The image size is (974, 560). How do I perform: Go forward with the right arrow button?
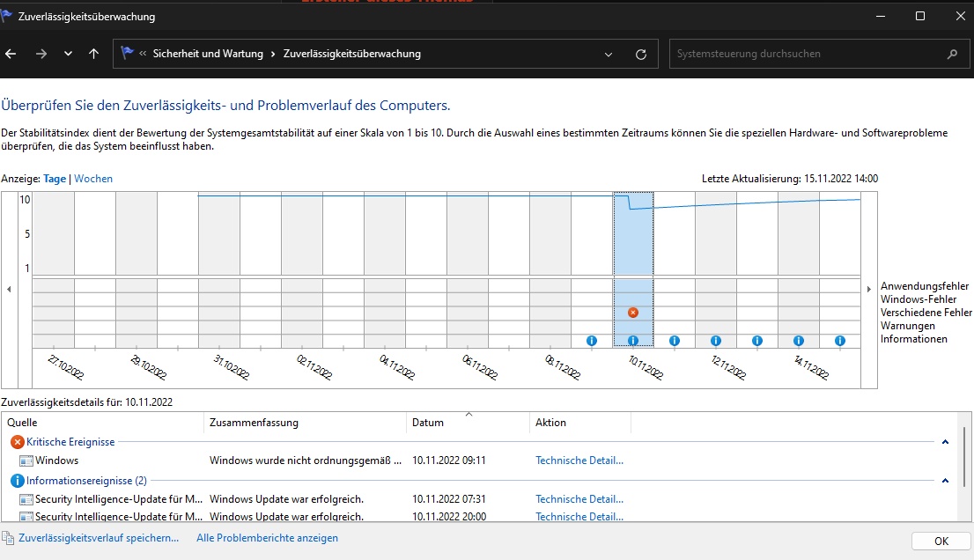tap(41, 54)
